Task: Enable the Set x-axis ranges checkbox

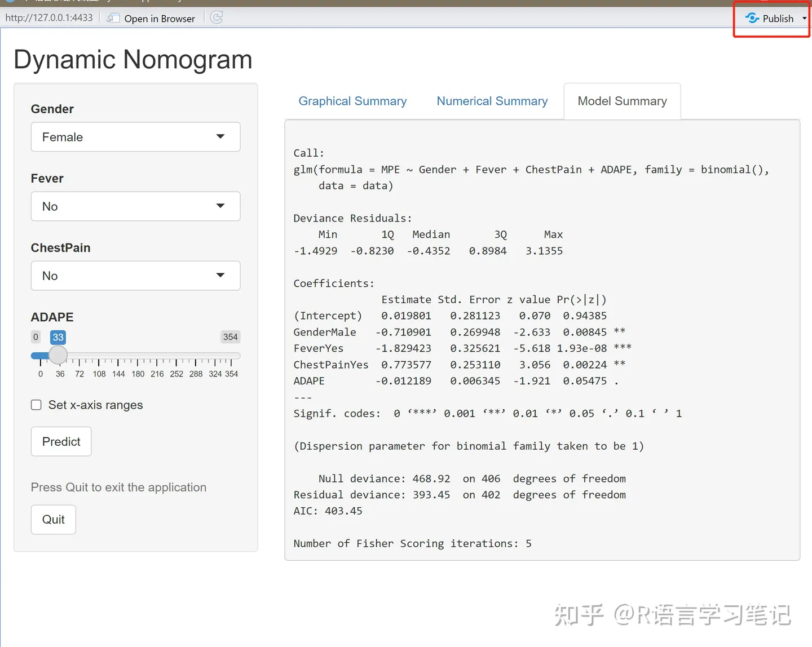Action: tap(36, 405)
